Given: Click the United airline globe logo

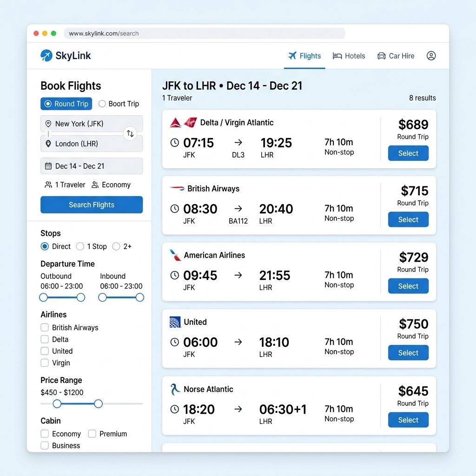Looking at the screenshot, I should [x=175, y=322].
